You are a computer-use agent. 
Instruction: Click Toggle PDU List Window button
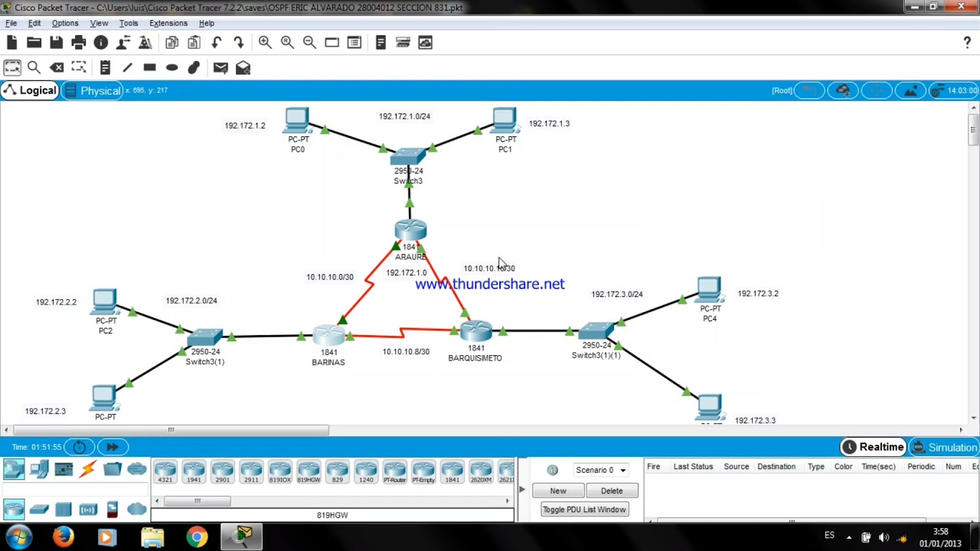584,510
